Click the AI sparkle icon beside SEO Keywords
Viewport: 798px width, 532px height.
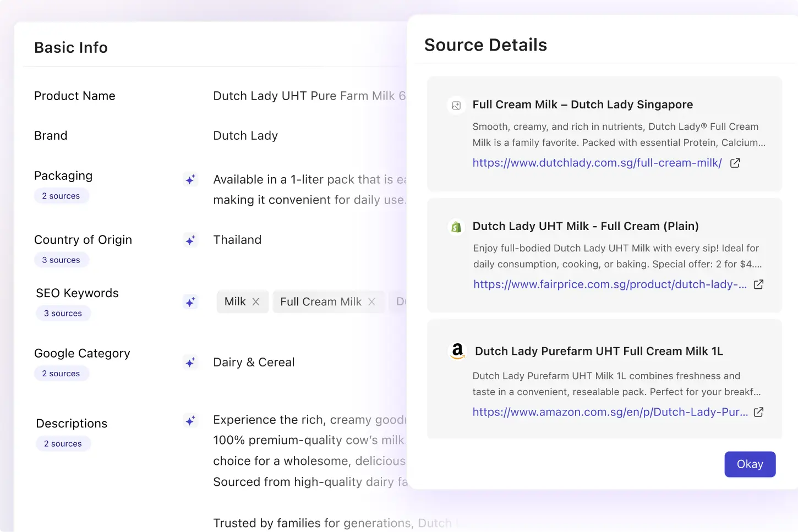(190, 302)
